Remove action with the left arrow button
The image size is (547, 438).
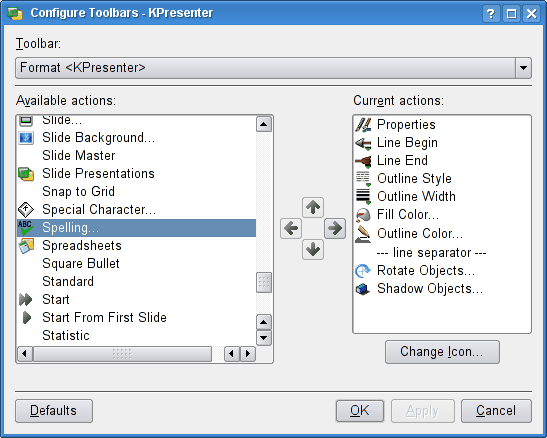291,228
